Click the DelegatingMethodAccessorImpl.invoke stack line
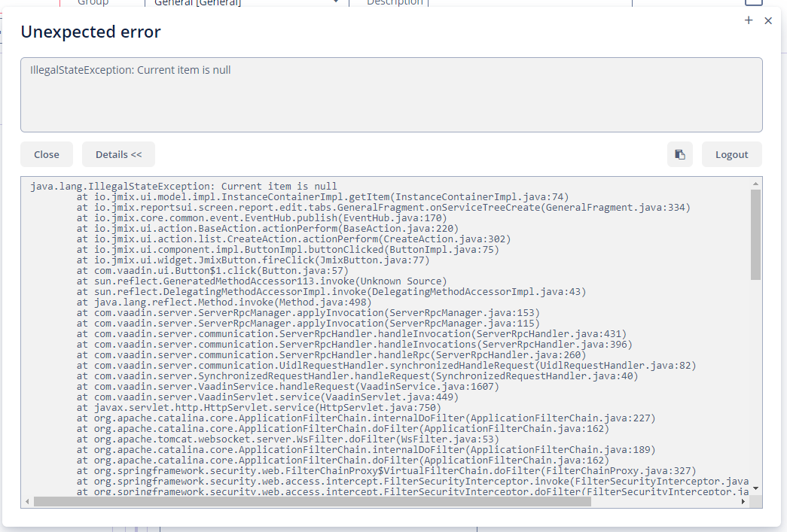 click(331, 292)
